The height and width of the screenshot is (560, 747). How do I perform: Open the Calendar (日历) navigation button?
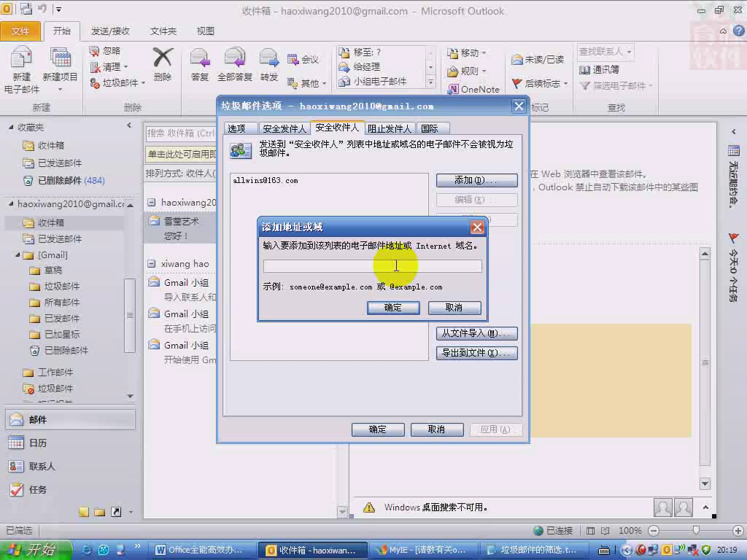71,443
